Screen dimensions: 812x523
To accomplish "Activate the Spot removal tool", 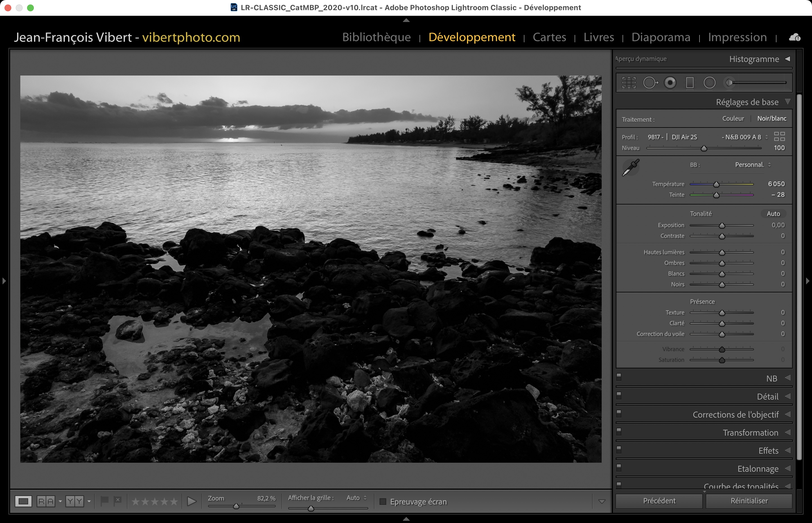I will click(650, 83).
